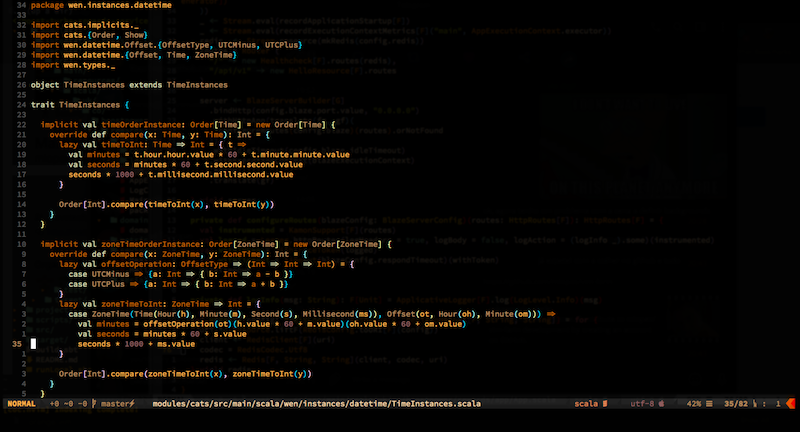Click the lazy val zoneTimeToInt line
800x432 pixels.
click(160, 304)
